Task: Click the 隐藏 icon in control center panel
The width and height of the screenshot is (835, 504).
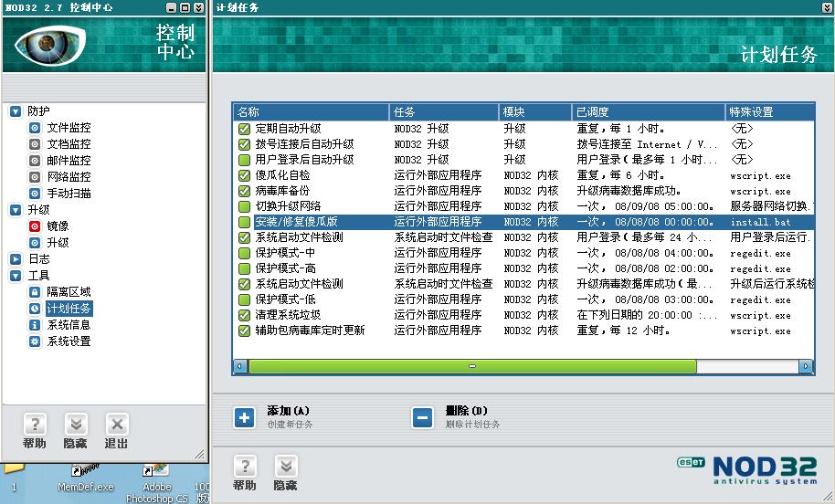Action: click(x=76, y=425)
